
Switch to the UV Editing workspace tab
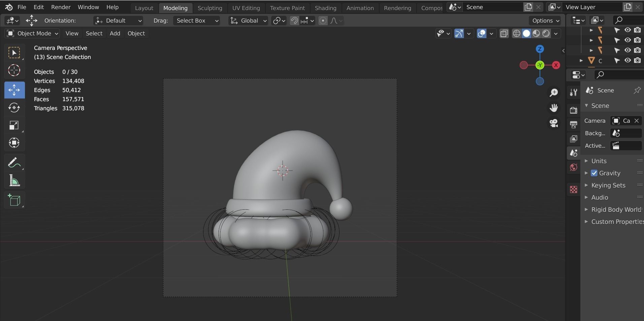pos(246,8)
